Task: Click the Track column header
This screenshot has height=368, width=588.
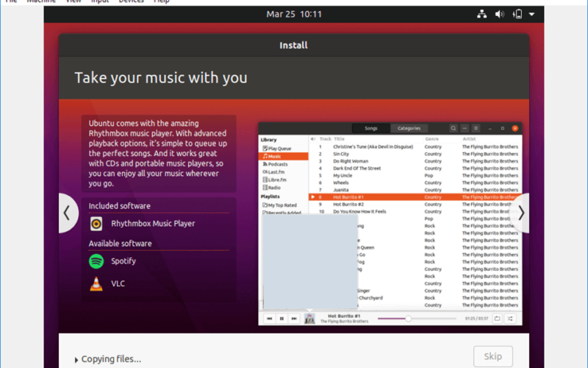Action: pyautogui.click(x=325, y=139)
